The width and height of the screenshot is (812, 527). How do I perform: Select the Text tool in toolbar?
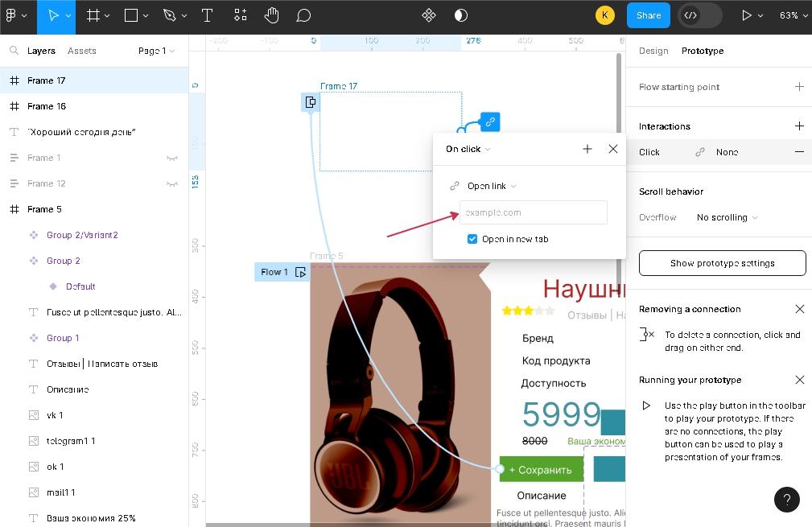[x=207, y=15]
